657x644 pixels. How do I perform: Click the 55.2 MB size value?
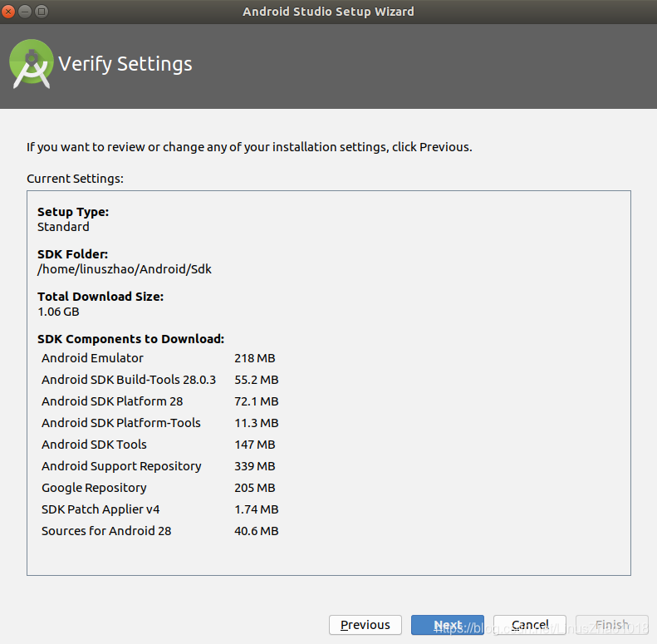[257, 380]
